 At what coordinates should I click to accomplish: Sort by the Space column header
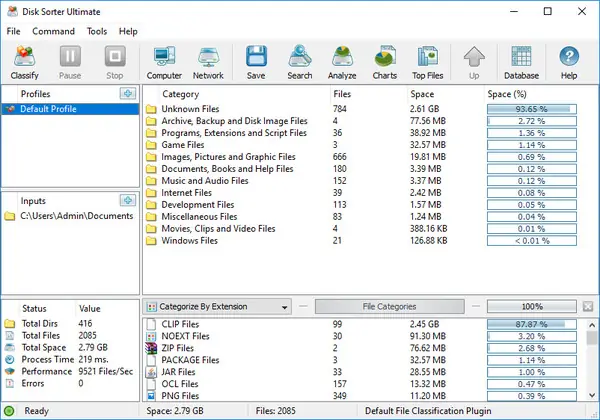click(445, 94)
